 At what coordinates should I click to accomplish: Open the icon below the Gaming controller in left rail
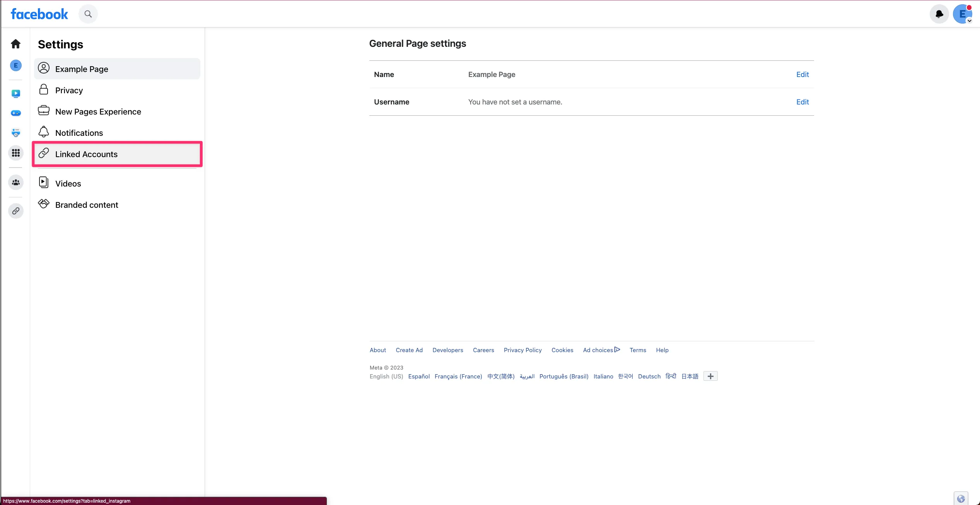click(16, 133)
